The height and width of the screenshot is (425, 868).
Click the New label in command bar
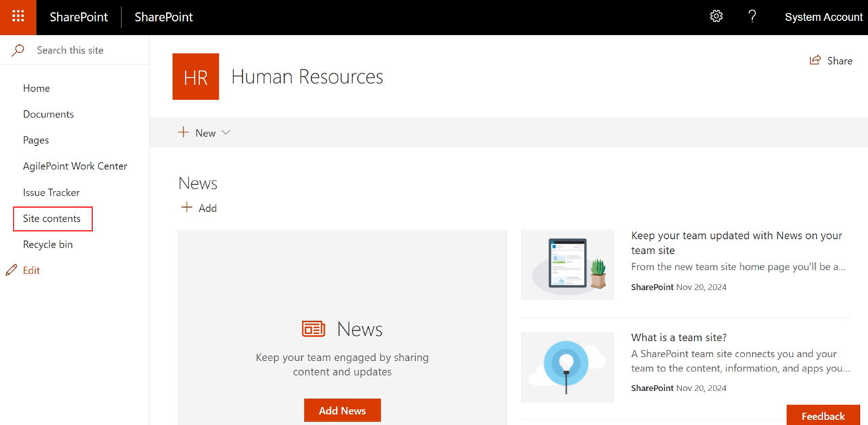205,133
